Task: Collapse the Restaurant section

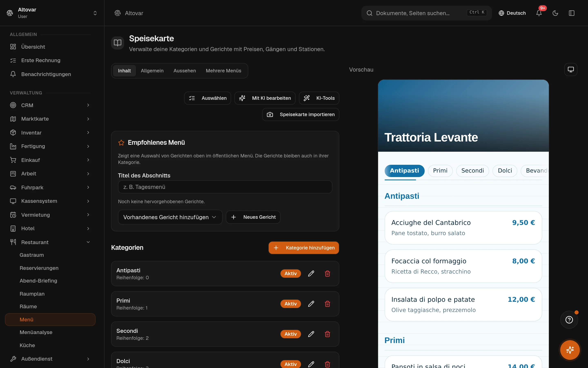Action: [50, 242]
